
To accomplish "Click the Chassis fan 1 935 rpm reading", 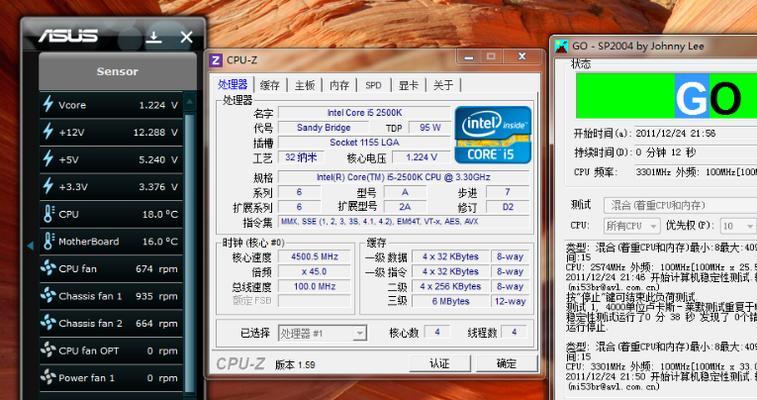I will tap(156, 296).
